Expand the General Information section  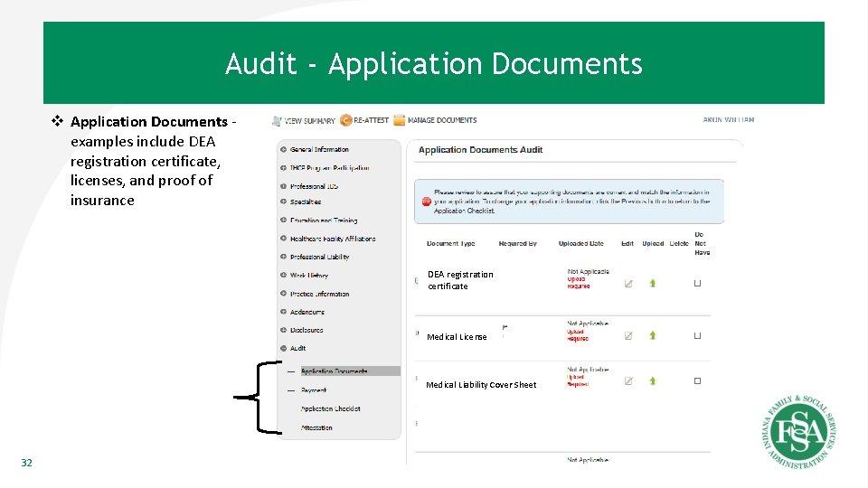[x=283, y=149]
